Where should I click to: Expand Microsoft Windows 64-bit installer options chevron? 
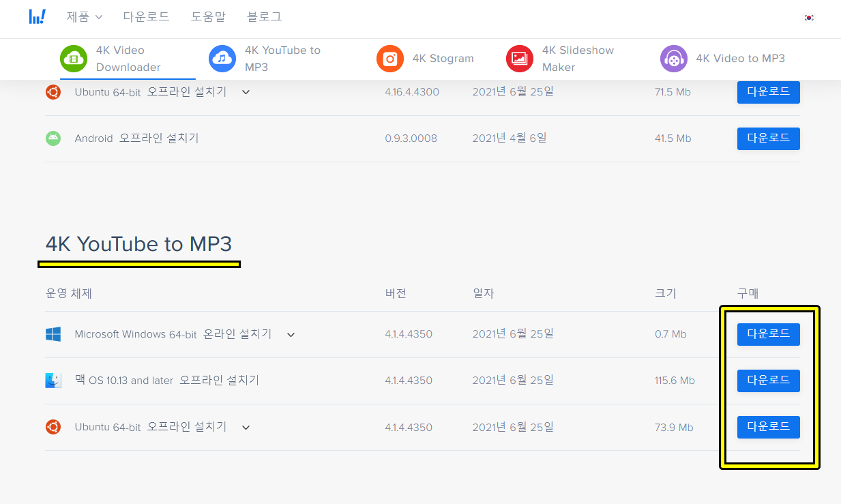click(291, 335)
